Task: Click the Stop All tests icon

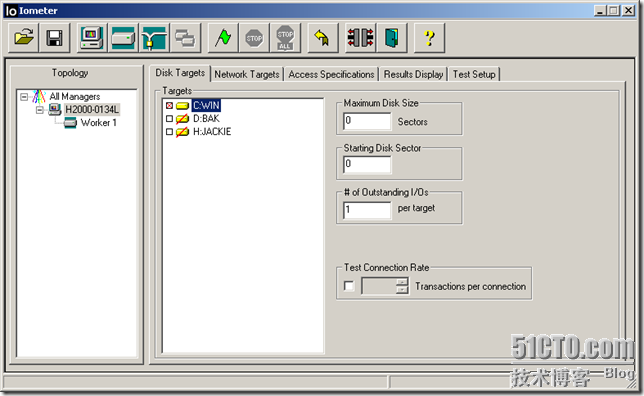Action: (285, 38)
